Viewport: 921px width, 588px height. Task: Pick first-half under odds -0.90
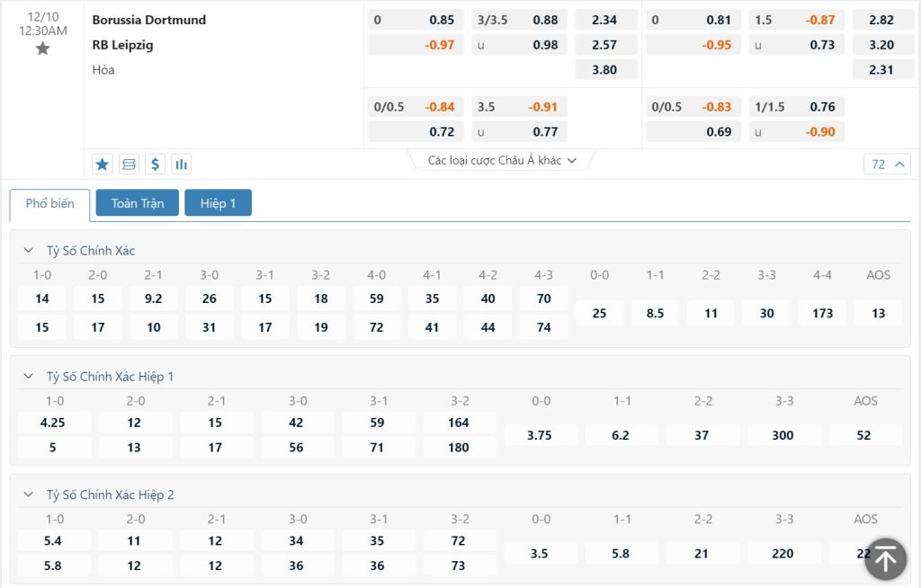[797, 131]
